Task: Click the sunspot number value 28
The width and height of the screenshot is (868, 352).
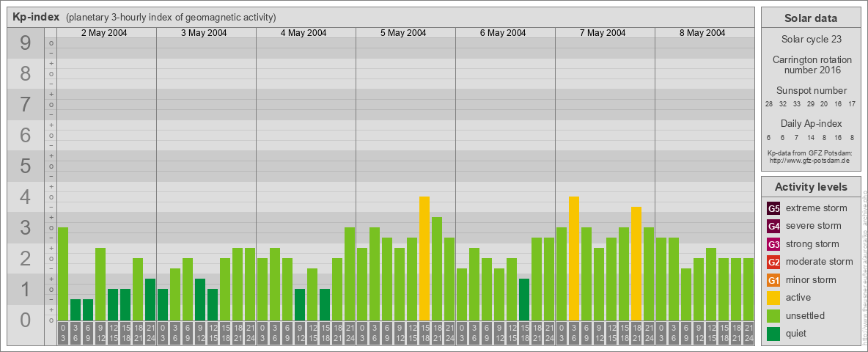Action: pyautogui.click(x=769, y=104)
